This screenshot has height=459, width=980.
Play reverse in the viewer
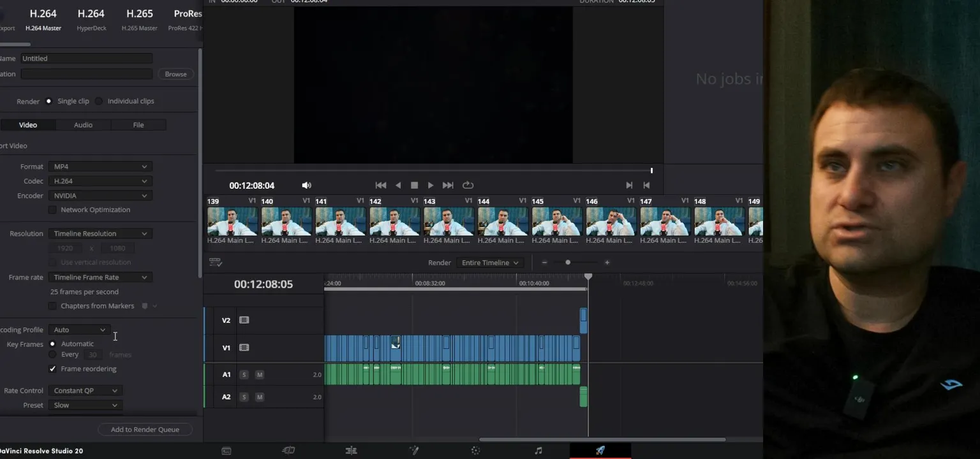coord(398,186)
